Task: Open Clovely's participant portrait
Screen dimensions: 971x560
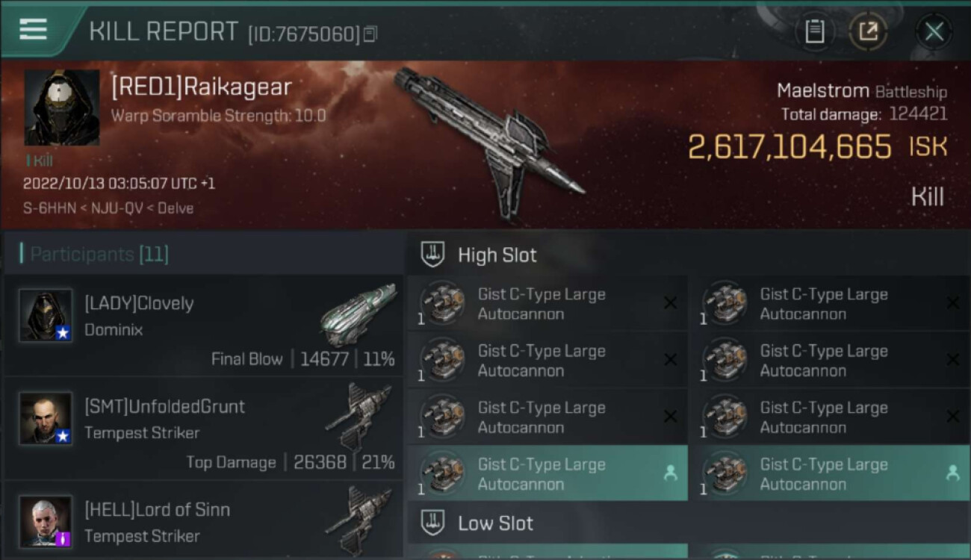Action: pos(46,314)
